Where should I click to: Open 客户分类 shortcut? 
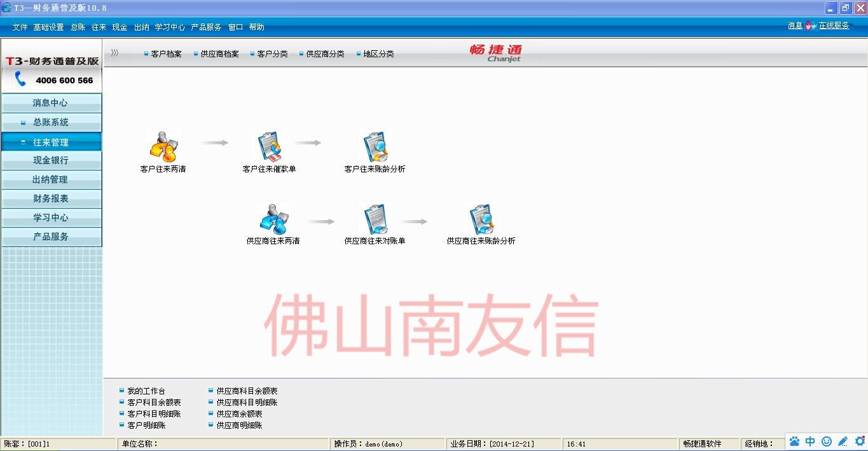(x=273, y=54)
